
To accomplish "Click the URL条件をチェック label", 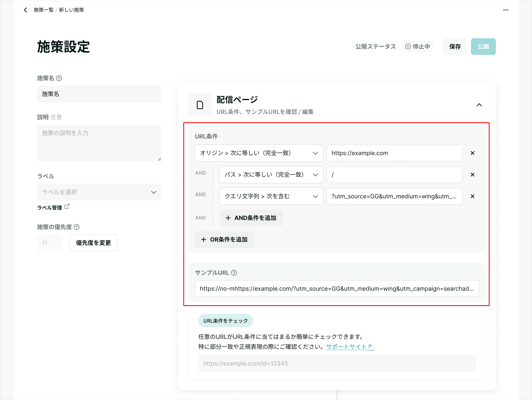I will pos(226,321).
